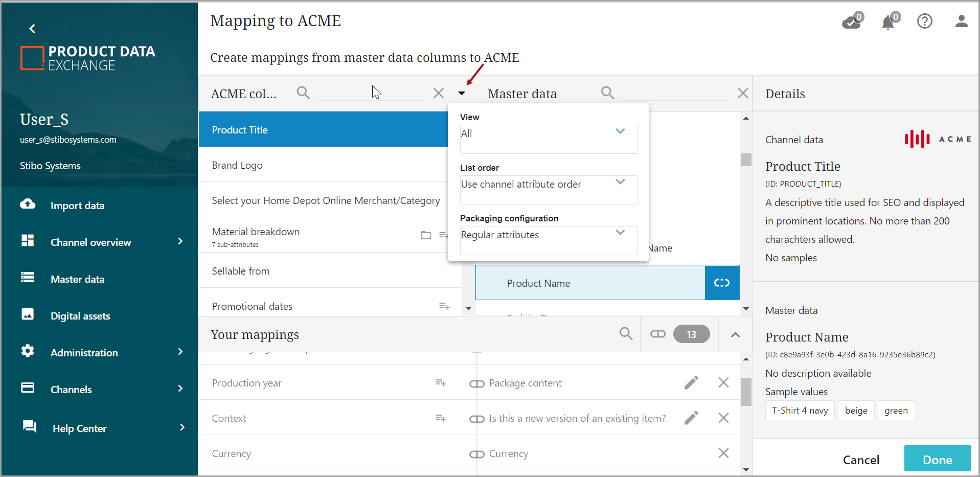
Task: Open the user account profile icon
Action: 961,21
